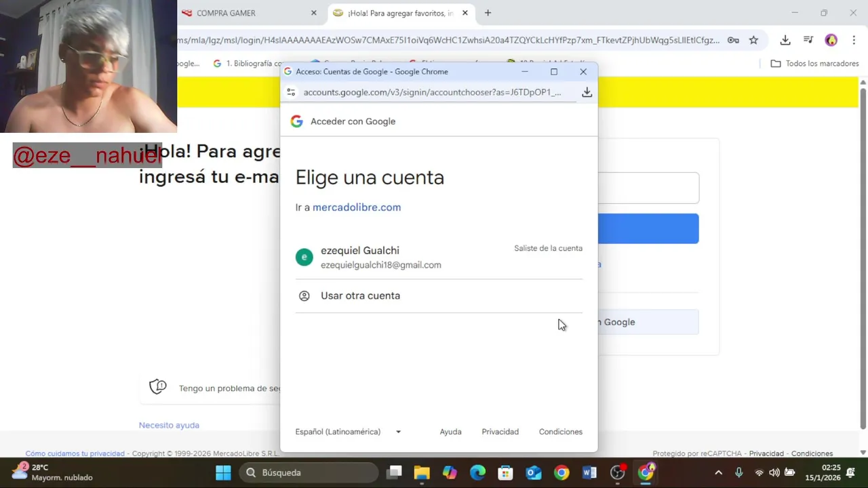The height and width of the screenshot is (488, 868).
Task: Open File Explorer from taskbar
Action: click(x=422, y=472)
